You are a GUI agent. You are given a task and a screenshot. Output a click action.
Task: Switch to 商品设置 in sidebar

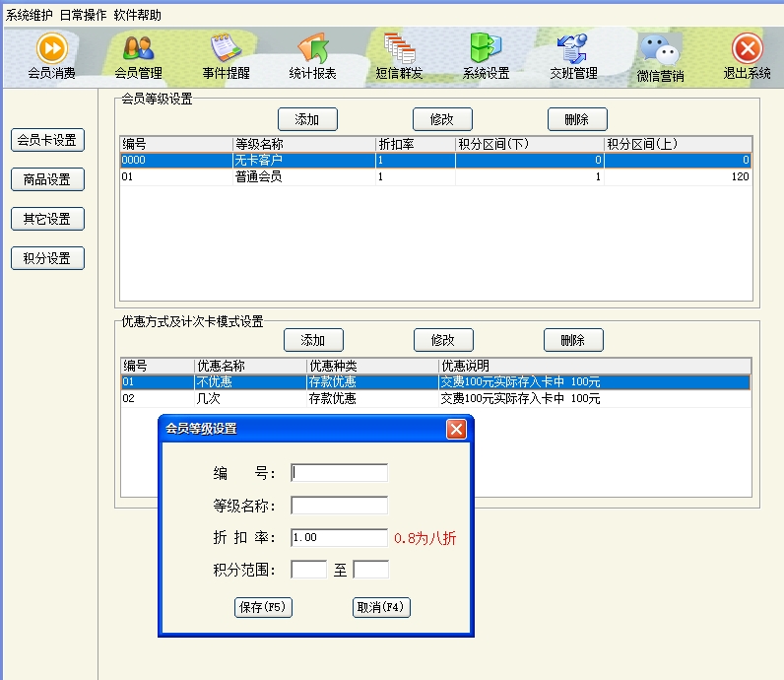(47, 179)
